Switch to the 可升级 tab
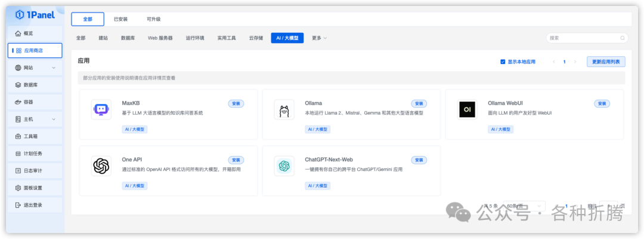 (x=154, y=19)
